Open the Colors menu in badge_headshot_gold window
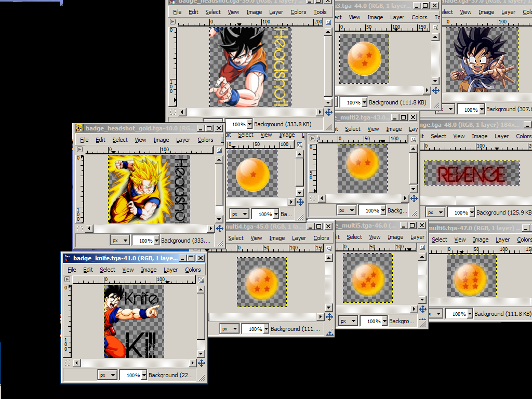Viewport: 532px width, 399px height. point(205,140)
